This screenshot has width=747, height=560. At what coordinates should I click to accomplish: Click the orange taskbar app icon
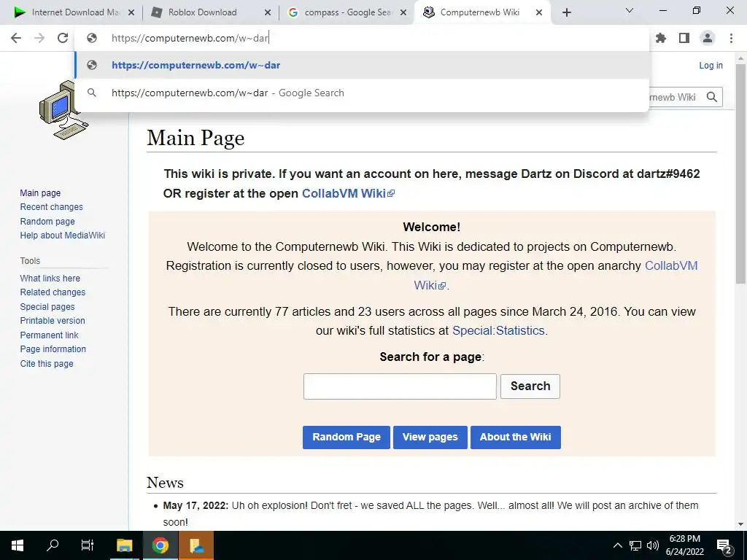196,545
